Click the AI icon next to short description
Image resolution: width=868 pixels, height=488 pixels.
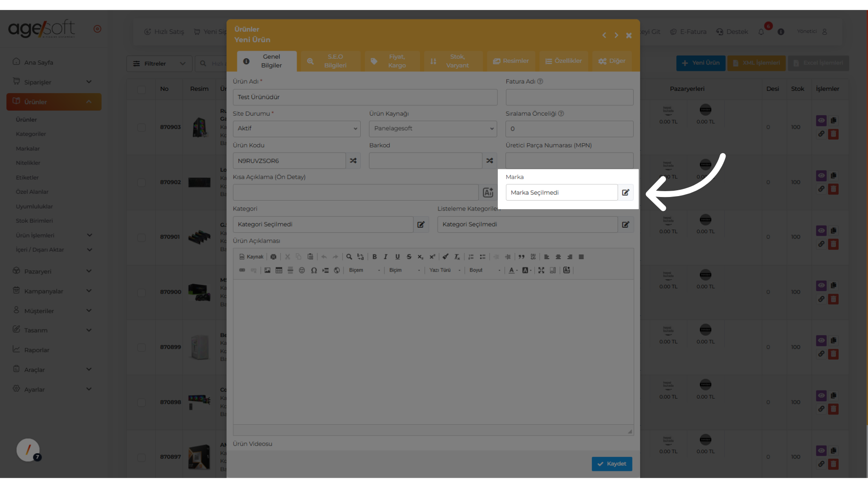coord(488,192)
